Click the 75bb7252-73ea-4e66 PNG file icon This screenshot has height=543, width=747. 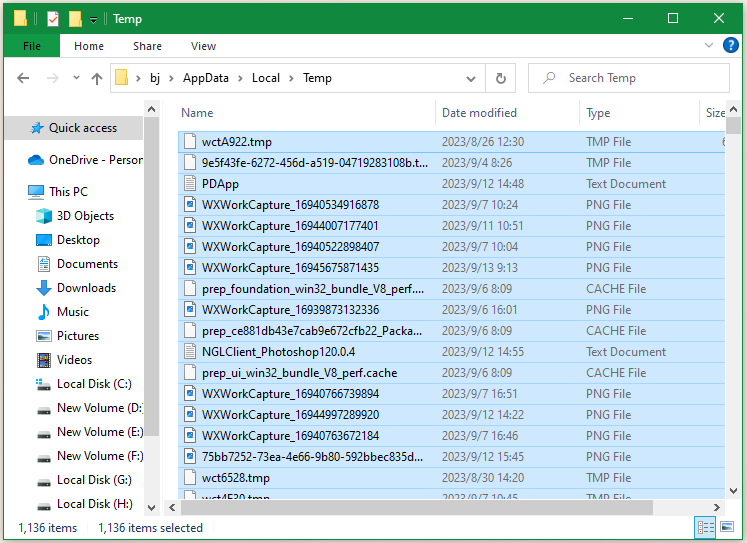point(190,456)
